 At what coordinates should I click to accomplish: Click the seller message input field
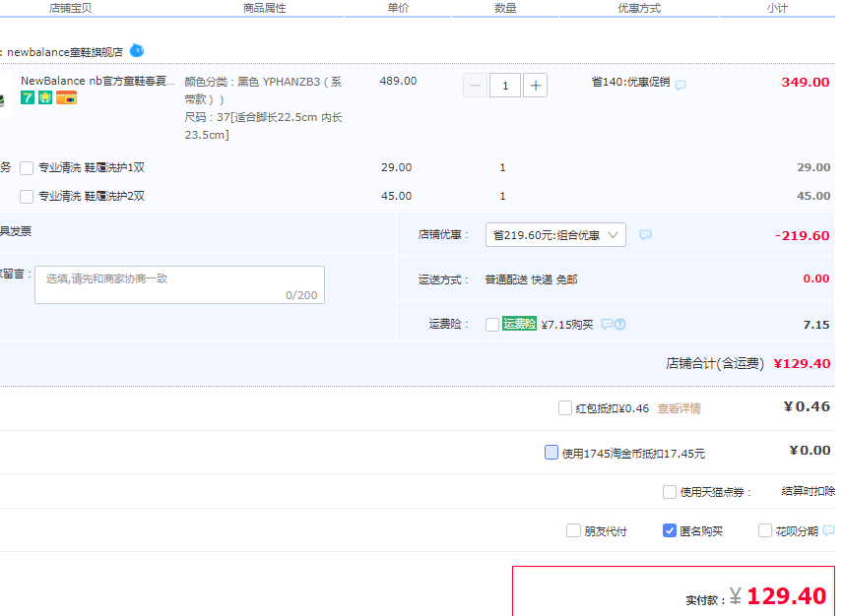179,284
